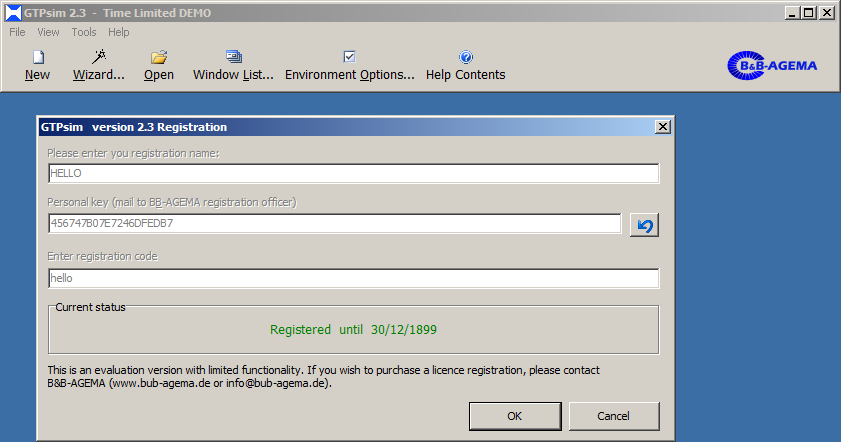This screenshot has width=841, height=442.
Task: Click the B&B-AGEMA logo
Action: 772,65
